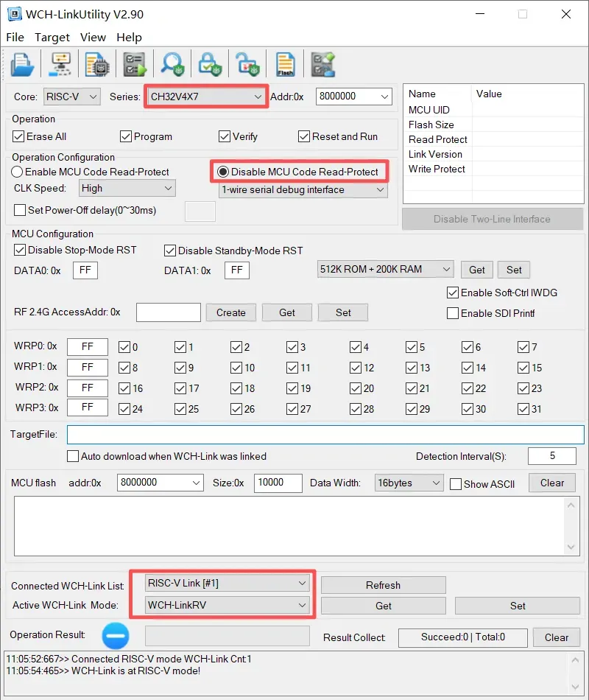
Task: Click the WCH-LinkUtility title bar app icon
Action: pos(14,14)
